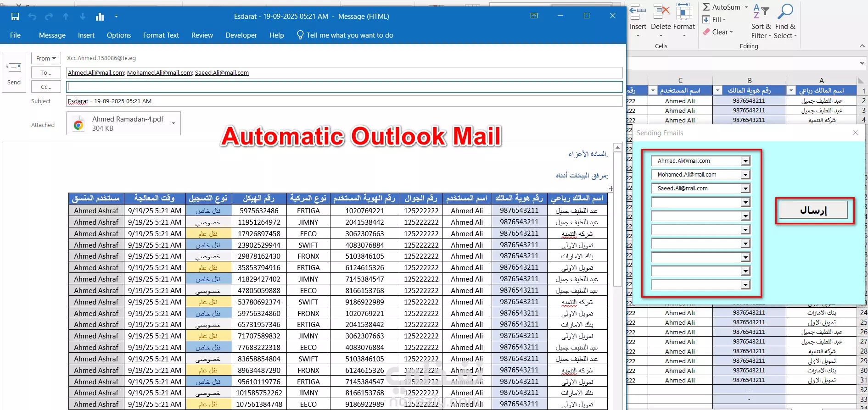
Task: Click Excel AutoSum sigma icon
Action: [706, 7]
